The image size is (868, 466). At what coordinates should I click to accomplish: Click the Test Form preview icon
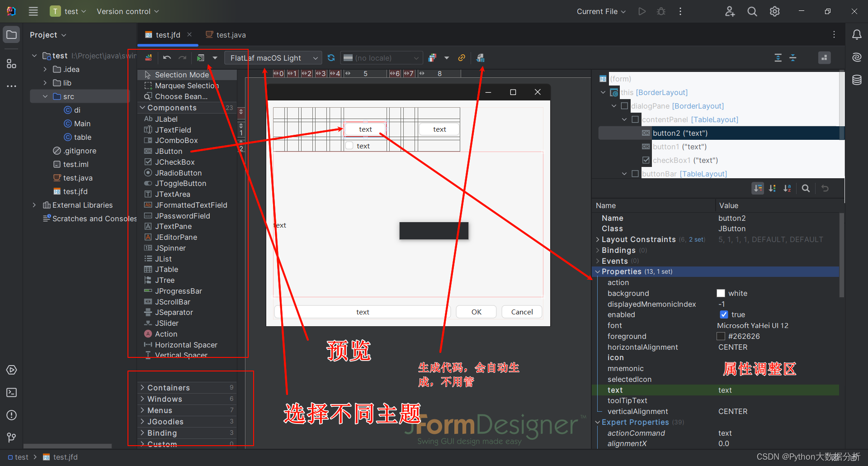tap(201, 58)
